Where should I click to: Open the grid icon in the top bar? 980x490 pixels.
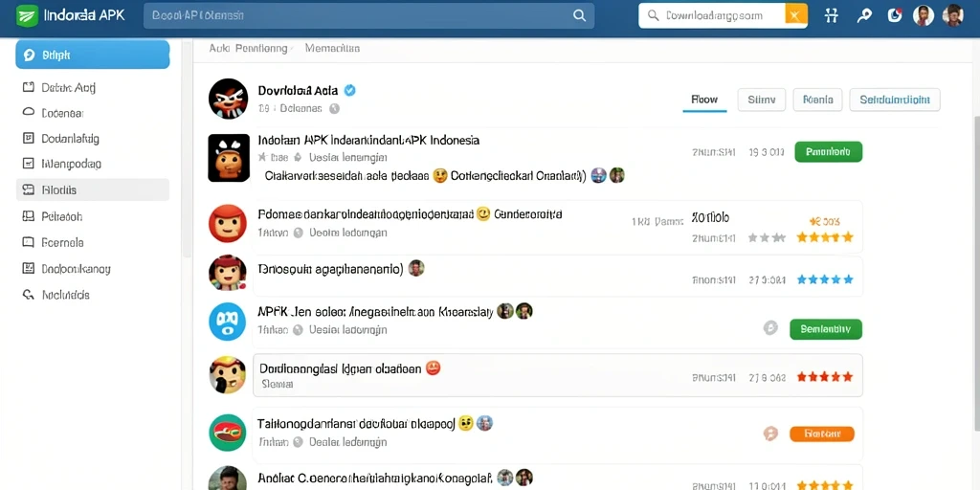[832, 15]
